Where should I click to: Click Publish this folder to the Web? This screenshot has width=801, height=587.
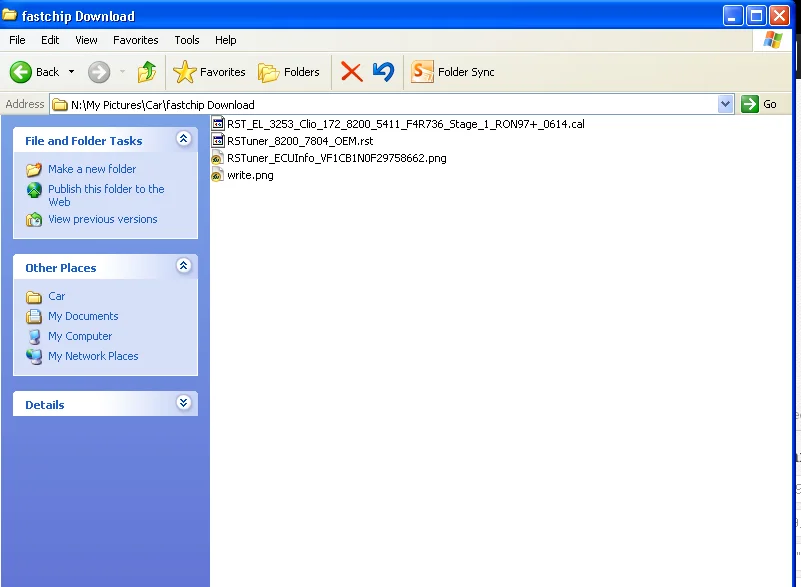coord(106,196)
